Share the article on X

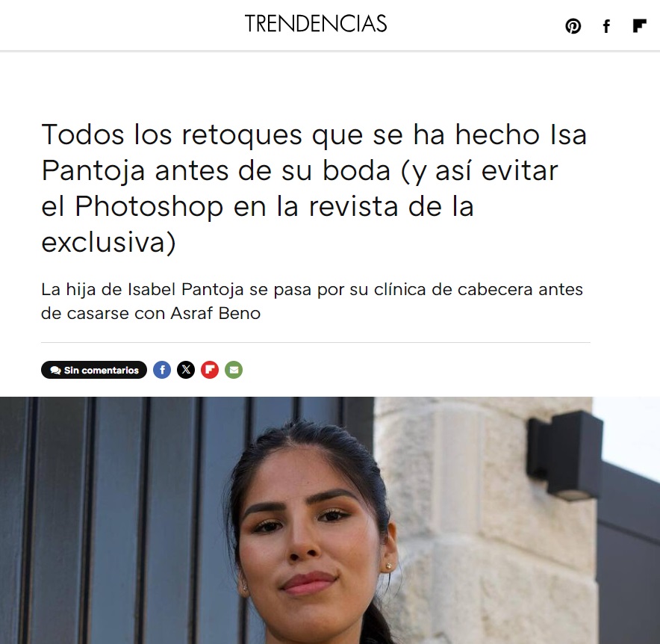(x=186, y=370)
